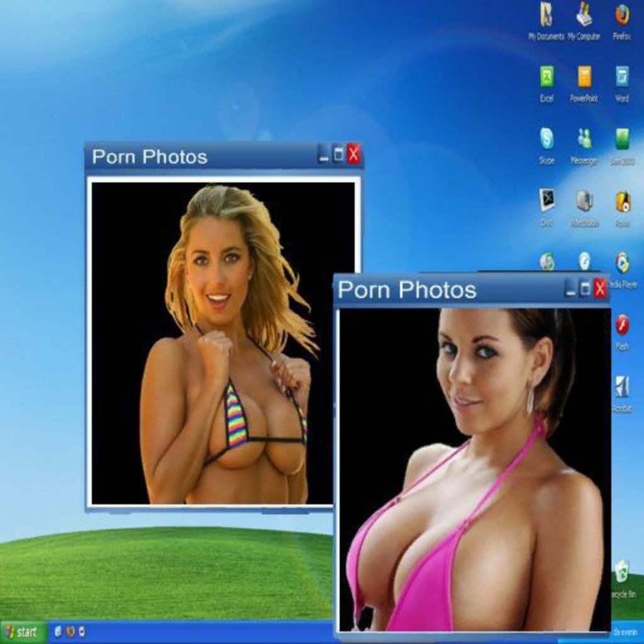Open the Messenger desktop icon
644x644 pixels.
584,138
